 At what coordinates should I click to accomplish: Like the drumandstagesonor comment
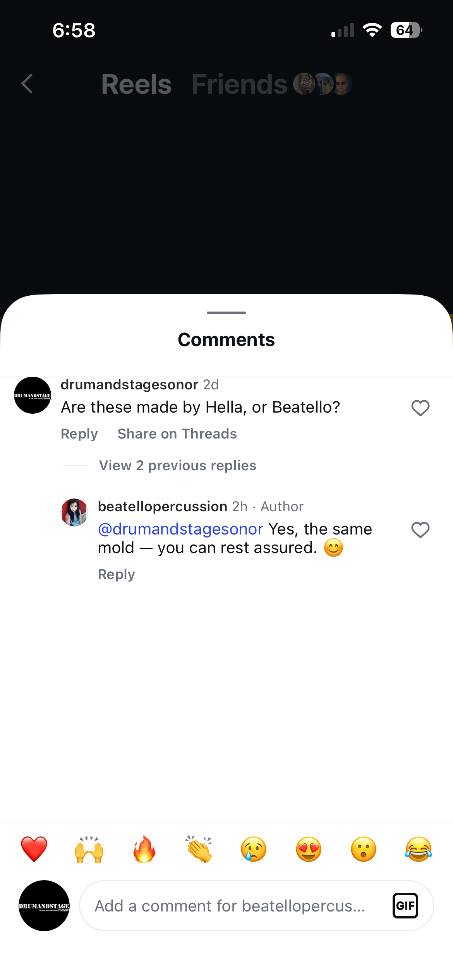pos(420,408)
